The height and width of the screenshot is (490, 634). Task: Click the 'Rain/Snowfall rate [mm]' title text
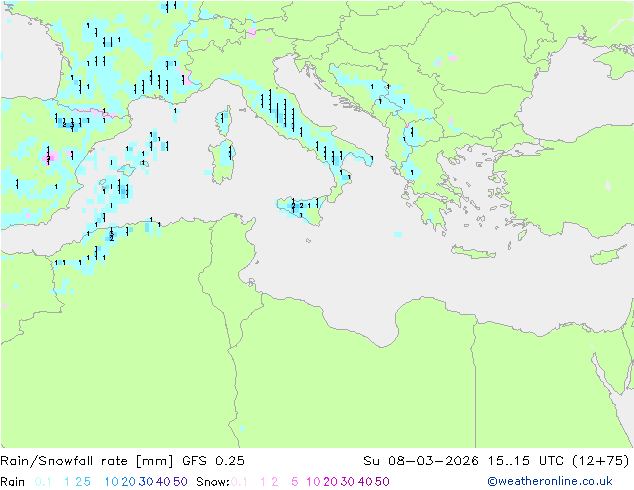click(x=87, y=461)
